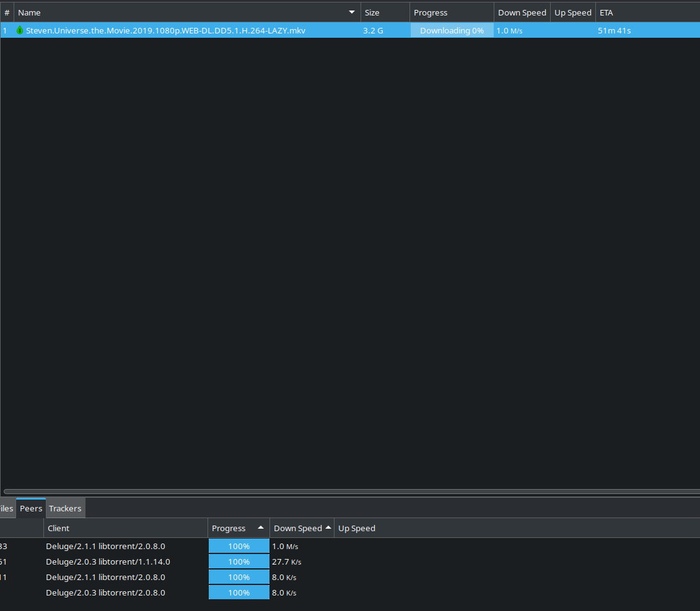Click the horizontal scrollbar of the torrent list
The image size is (700, 611).
coord(352,492)
